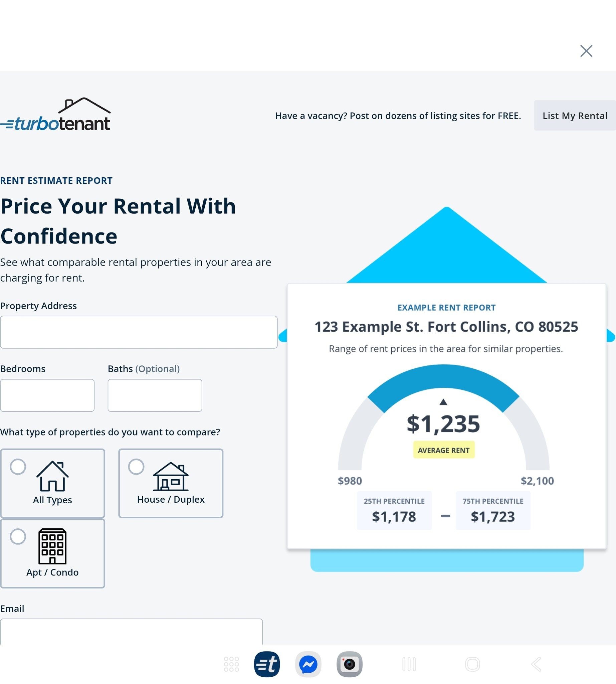Click the All Types house icon
This screenshot has width=616, height=684.
(52, 476)
